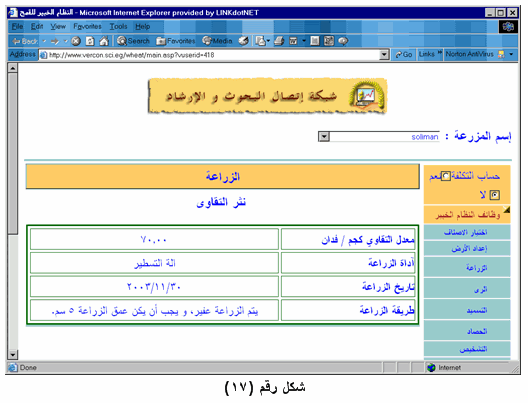The width and height of the screenshot is (528, 403).
Task: Open the Norton AntiVirus dropdown arrow
Action: (x=511, y=54)
